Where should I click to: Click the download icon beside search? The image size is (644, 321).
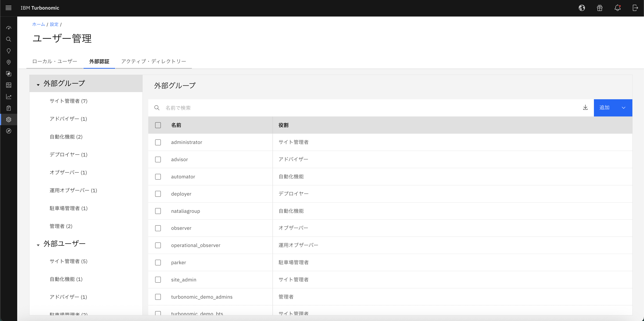pos(585,108)
